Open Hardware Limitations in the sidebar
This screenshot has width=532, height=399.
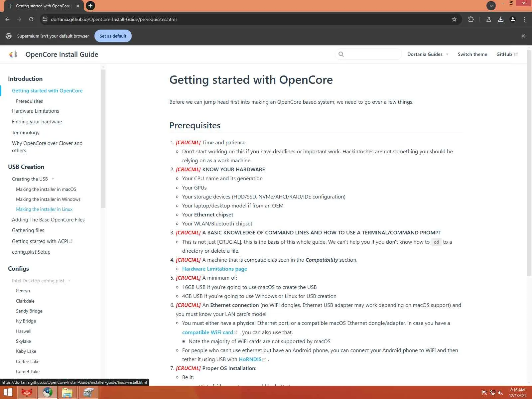click(36, 111)
